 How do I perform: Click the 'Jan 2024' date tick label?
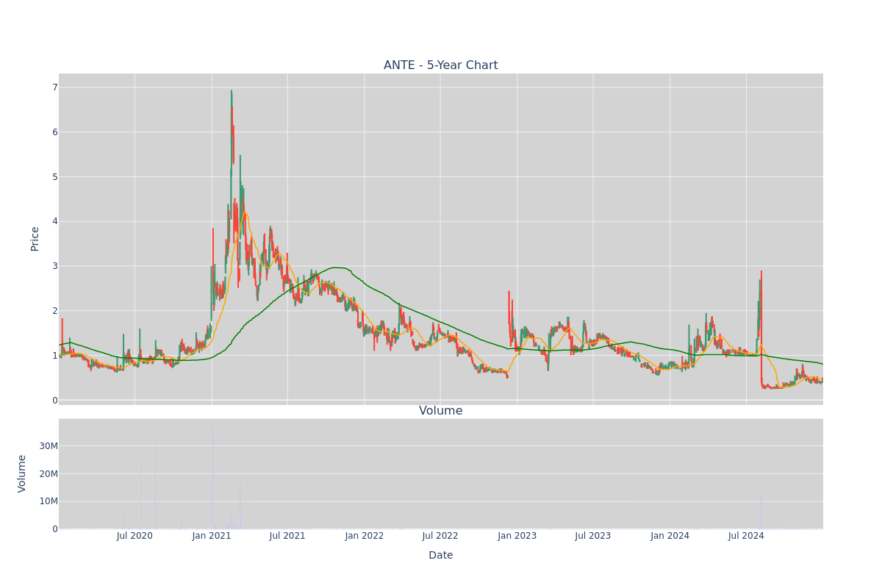click(670, 536)
